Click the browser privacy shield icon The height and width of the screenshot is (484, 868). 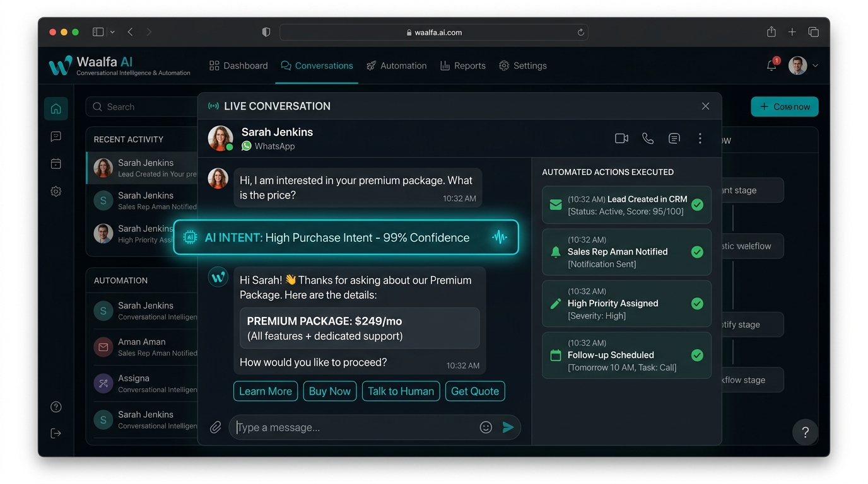(266, 32)
